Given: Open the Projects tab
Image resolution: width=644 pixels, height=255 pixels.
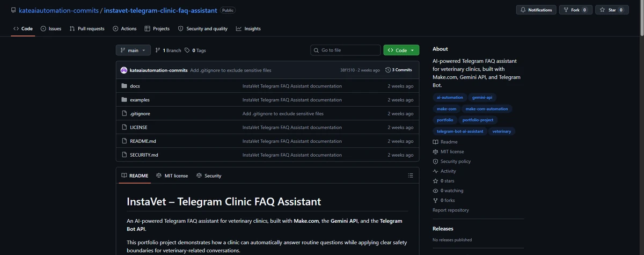Looking at the screenshot, I should pyautogui.click(x=157, y=28).
